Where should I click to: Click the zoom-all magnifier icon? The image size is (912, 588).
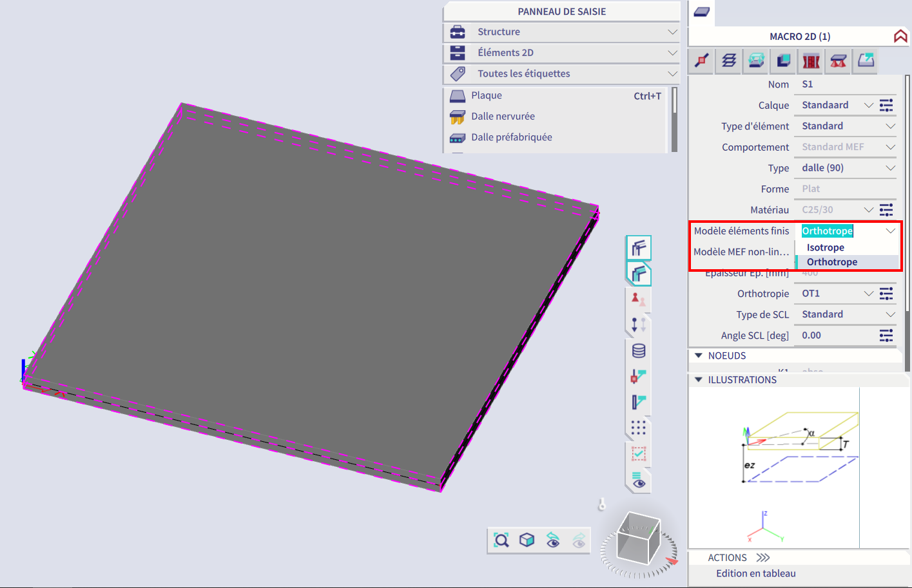[501, 540]
